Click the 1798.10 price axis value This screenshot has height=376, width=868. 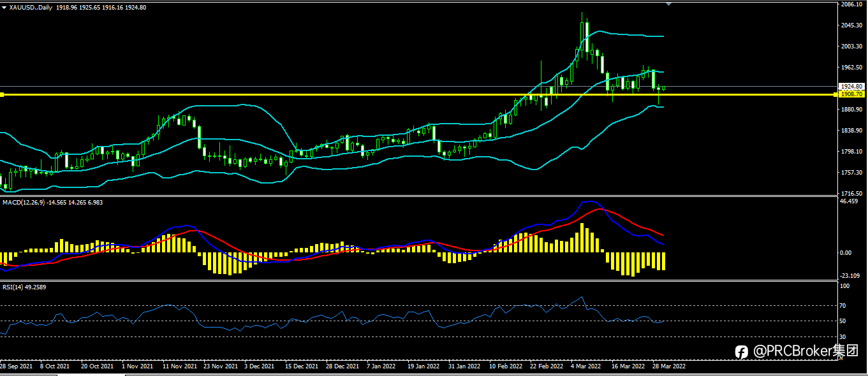point(852,152)
